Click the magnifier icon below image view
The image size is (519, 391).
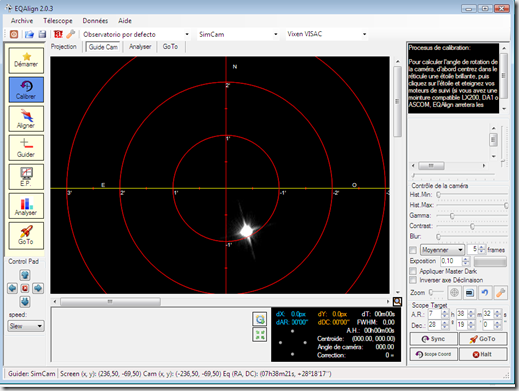coord(397,302)
